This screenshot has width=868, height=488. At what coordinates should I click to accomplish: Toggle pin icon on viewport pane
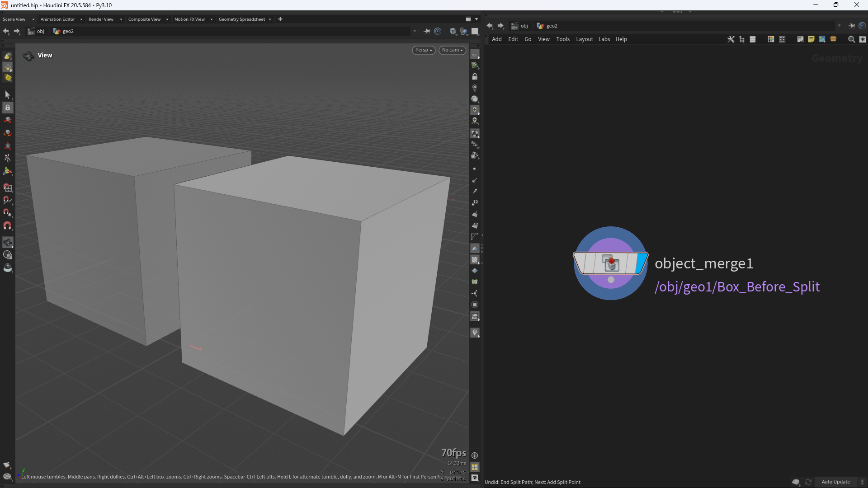coord(426,31)
